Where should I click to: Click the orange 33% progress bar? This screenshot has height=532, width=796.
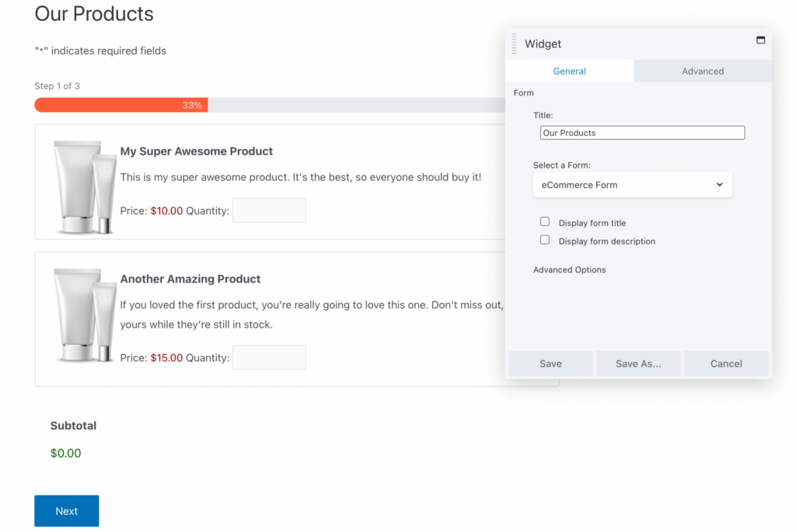pos(120,105)
